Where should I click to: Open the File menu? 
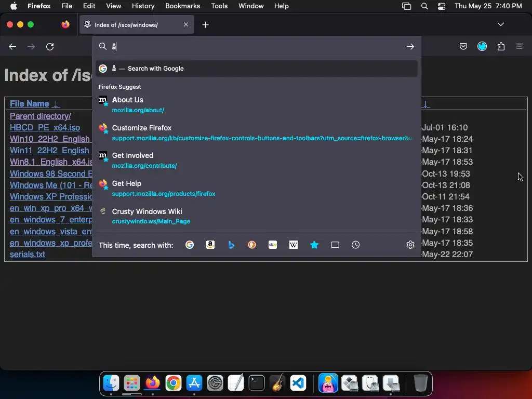tap(67, 6)
